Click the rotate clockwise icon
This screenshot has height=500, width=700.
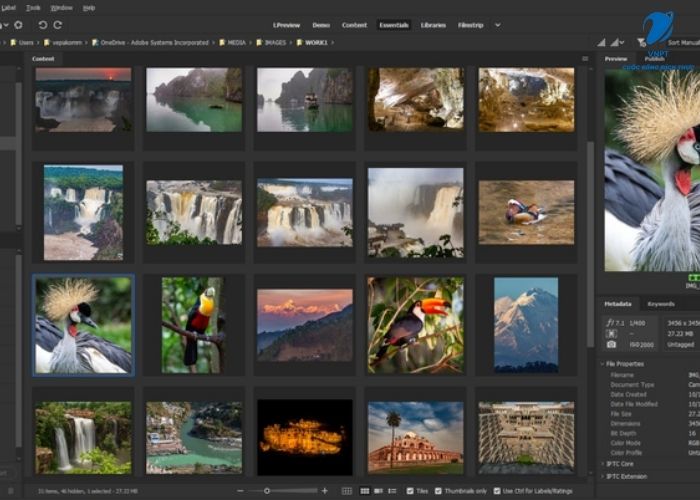click(x=58, y=25)
